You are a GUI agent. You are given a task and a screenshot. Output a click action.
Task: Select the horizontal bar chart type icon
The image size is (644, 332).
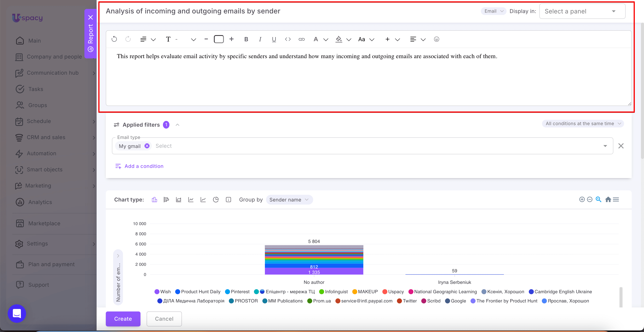(166, 200)
